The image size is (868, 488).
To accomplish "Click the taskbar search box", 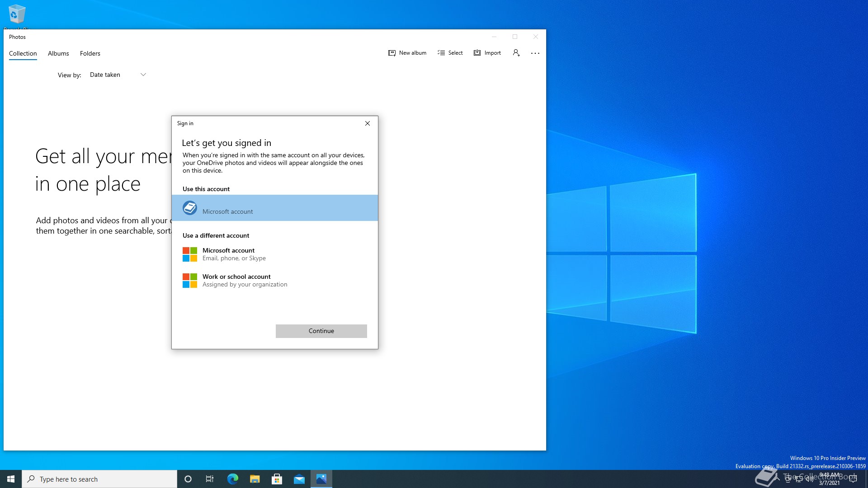I will pos(99,479).
